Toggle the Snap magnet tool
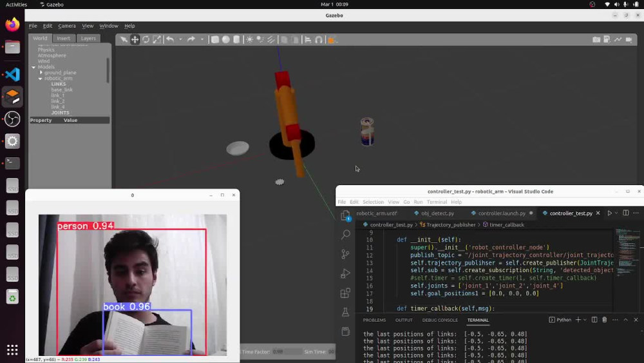This screenshot has width=644, height=363. (x=319, y=39)
